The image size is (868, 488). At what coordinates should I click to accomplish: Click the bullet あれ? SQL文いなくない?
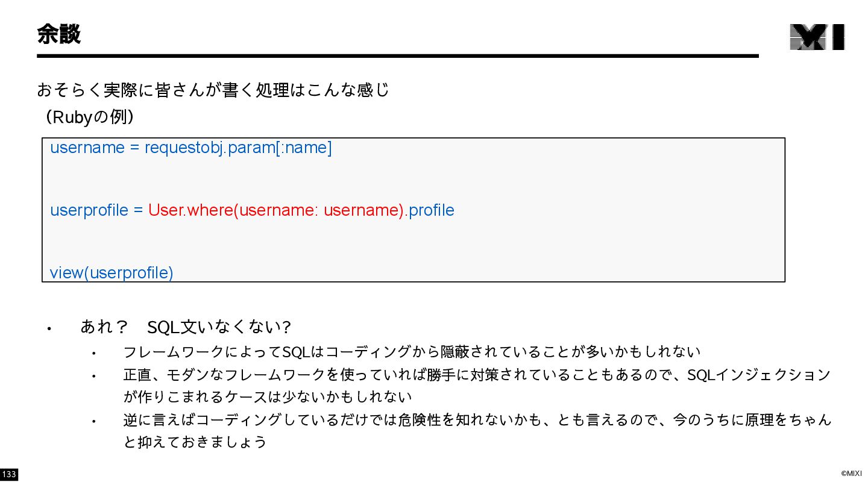(186, 327)
